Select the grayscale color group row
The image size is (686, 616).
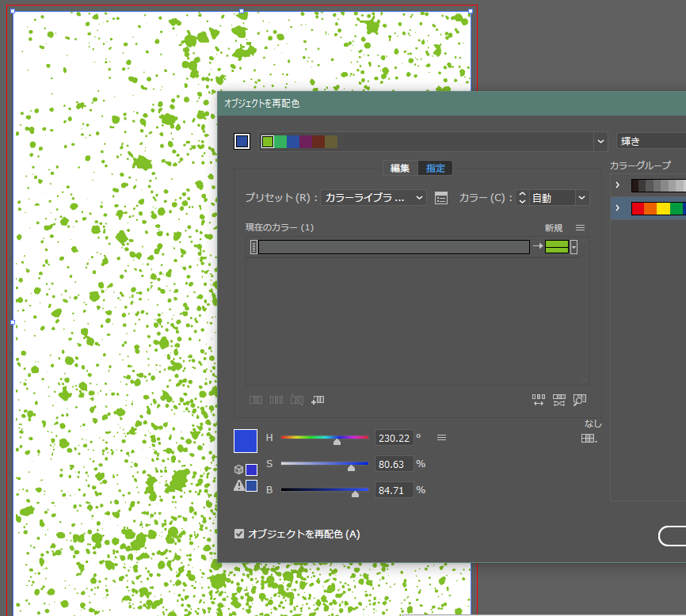649,185
